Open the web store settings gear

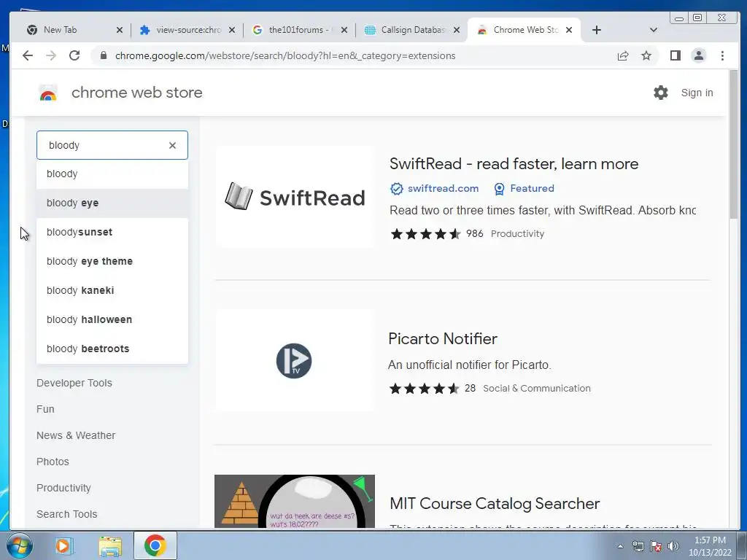pos(661,93)
